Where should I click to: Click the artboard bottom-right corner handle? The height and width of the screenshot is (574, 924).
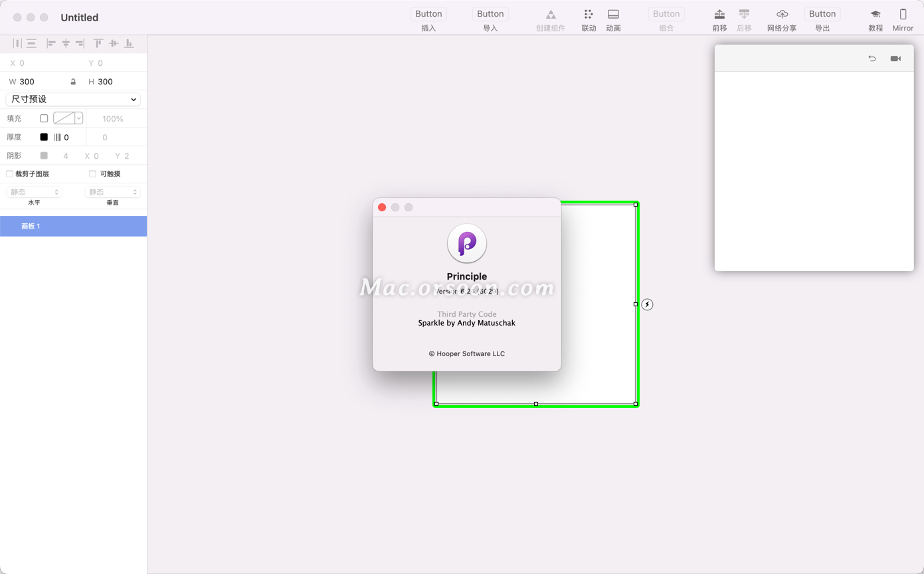[636, 404]
